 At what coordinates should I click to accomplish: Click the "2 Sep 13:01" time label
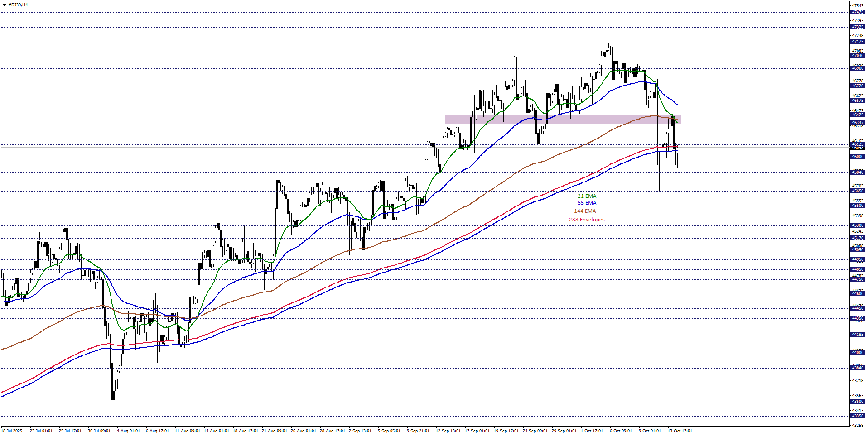point(361,431)
